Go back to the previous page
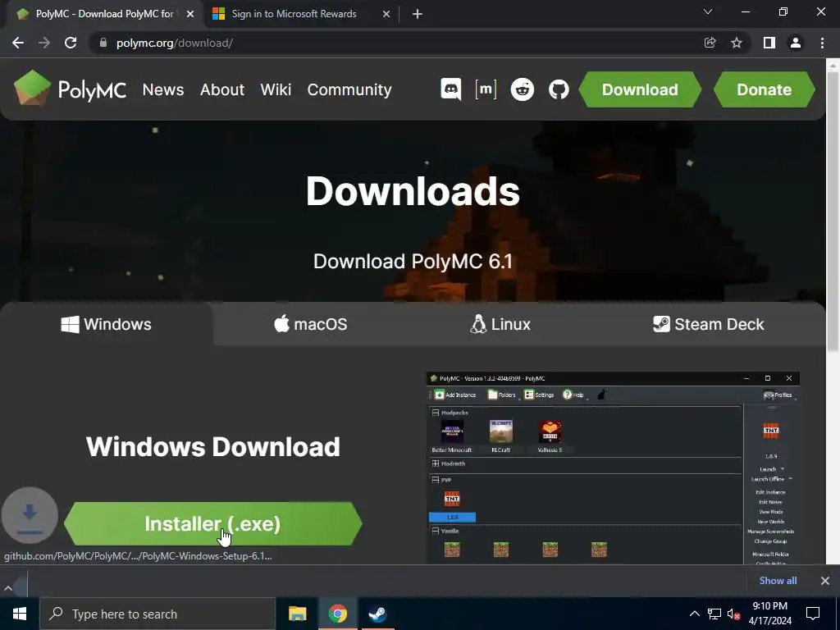This screenshot has width=840, height=630. 18,43
